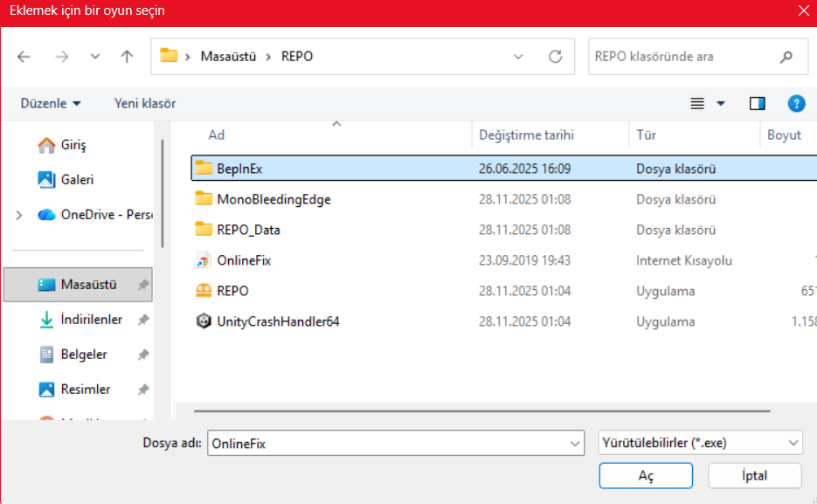Viewport: 817px width, 504px height.
Task: Click the MonoBleedingEdge folder icon
Action: click(204, 198)
